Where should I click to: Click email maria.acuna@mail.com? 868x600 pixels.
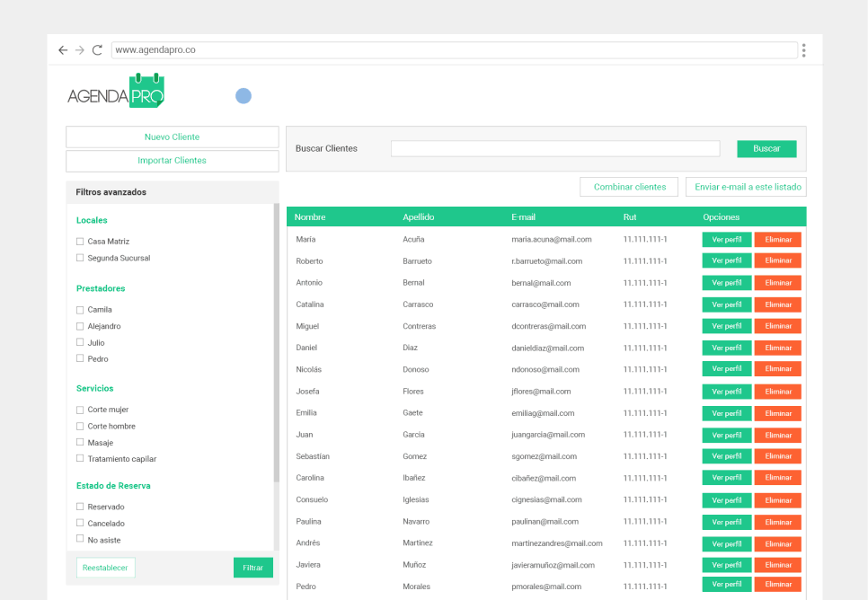[x=552, y=240]
